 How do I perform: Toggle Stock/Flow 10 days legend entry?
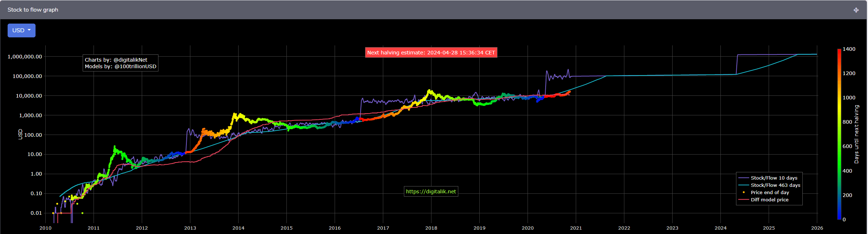[774, 178]
